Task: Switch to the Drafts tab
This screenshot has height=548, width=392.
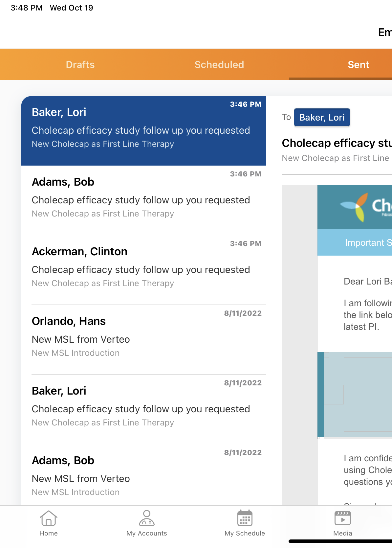Action: (x=80, y=65)
